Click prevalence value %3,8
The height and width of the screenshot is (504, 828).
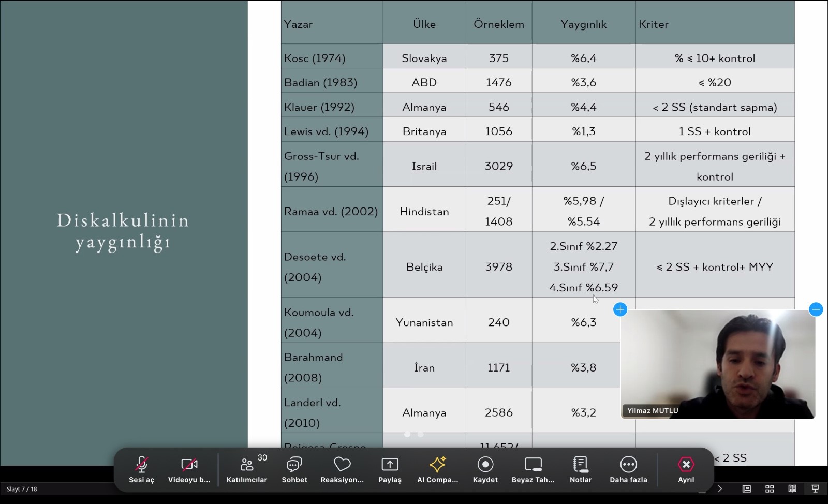click(584, 367)
